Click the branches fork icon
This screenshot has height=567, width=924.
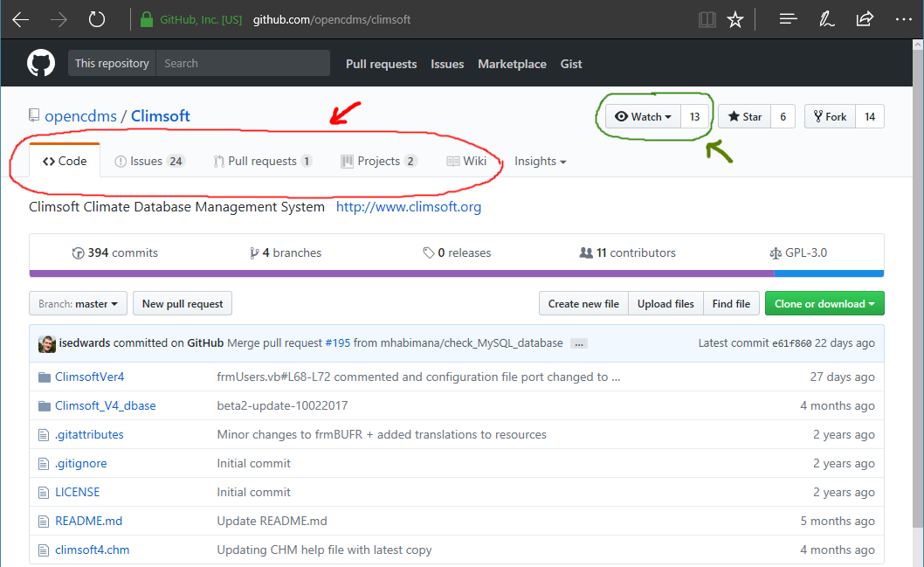tap(254, 252)
